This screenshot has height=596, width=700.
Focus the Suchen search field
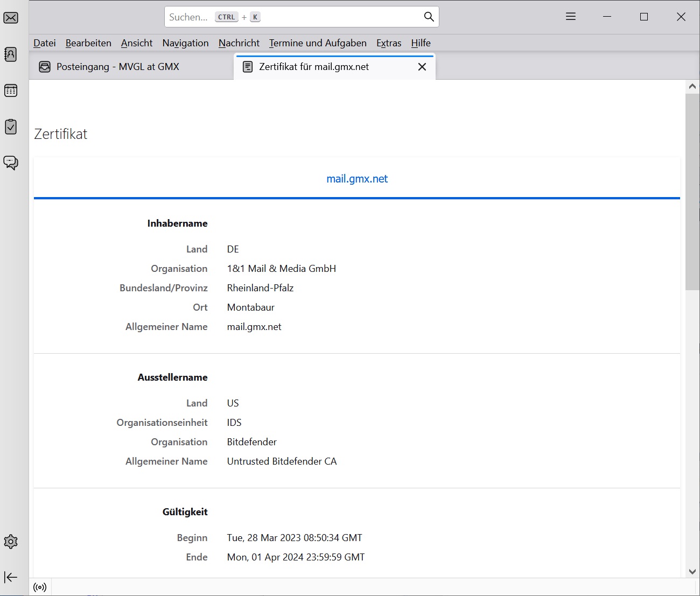(302, 17)
